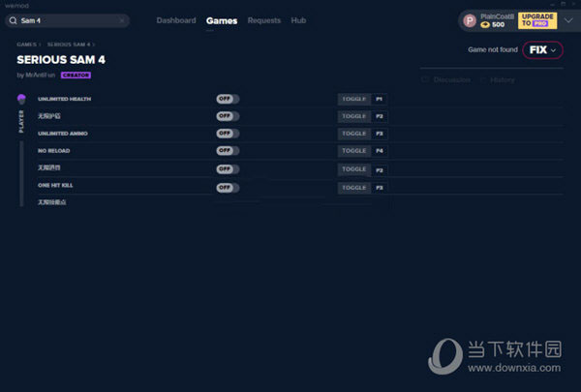Click the Game not found message
Screen dimensions: 581x392
tap(493, 49)
